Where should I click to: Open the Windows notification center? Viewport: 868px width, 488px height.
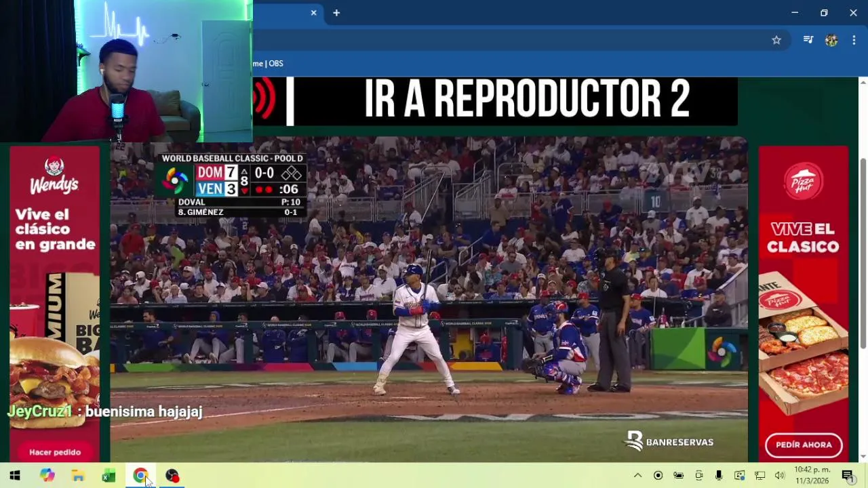848,476
